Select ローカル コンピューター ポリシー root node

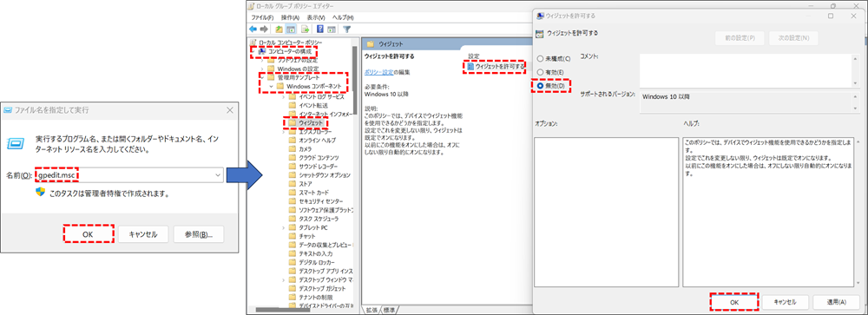(286, 42)
